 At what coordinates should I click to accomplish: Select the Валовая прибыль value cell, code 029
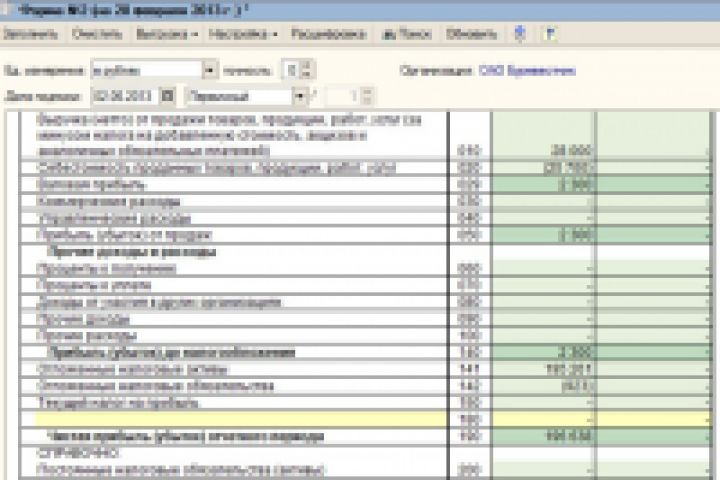(543, 185)
